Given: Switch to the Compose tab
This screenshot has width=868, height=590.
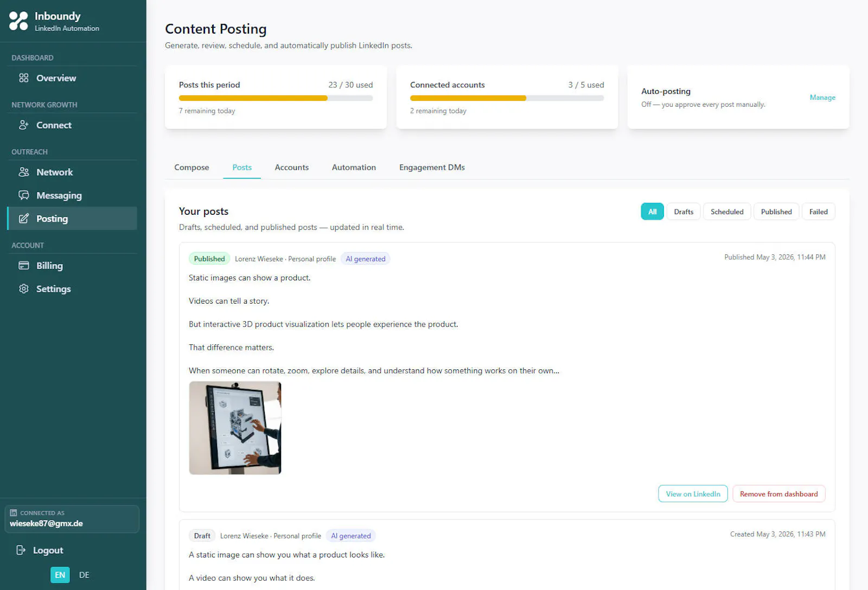Looking at the screenshot, I should [x=192, y=168].
